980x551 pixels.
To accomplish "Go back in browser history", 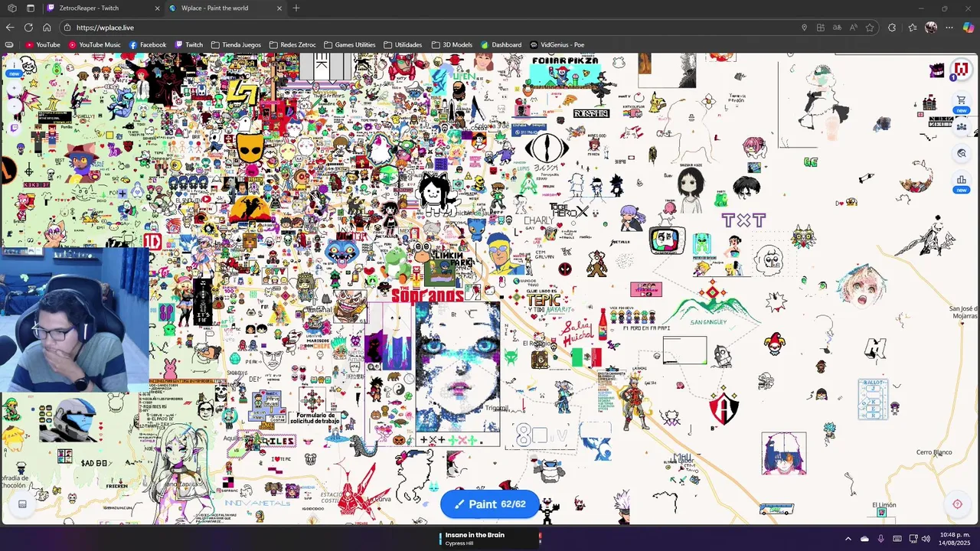I will [10, 28].
